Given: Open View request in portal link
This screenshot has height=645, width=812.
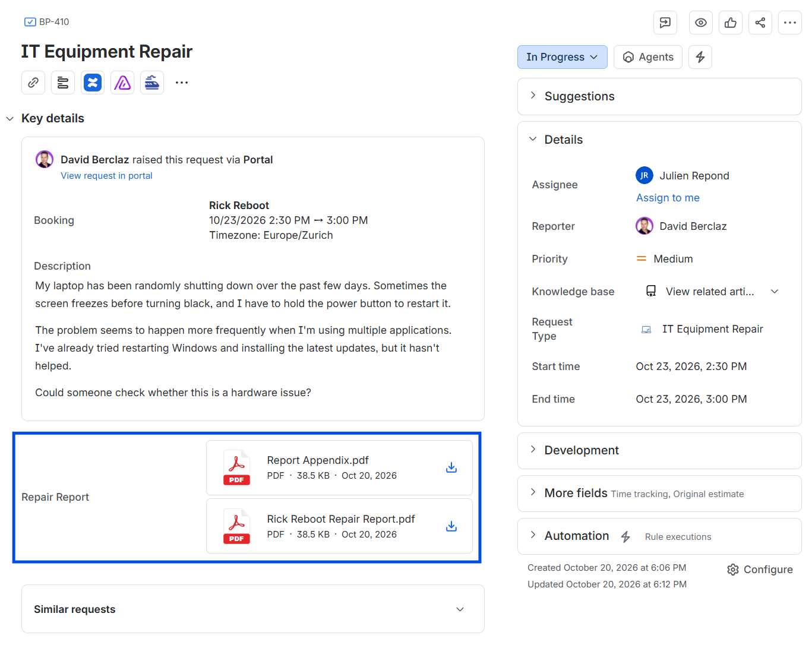Looking at the screenshot, I should point(106,176).
